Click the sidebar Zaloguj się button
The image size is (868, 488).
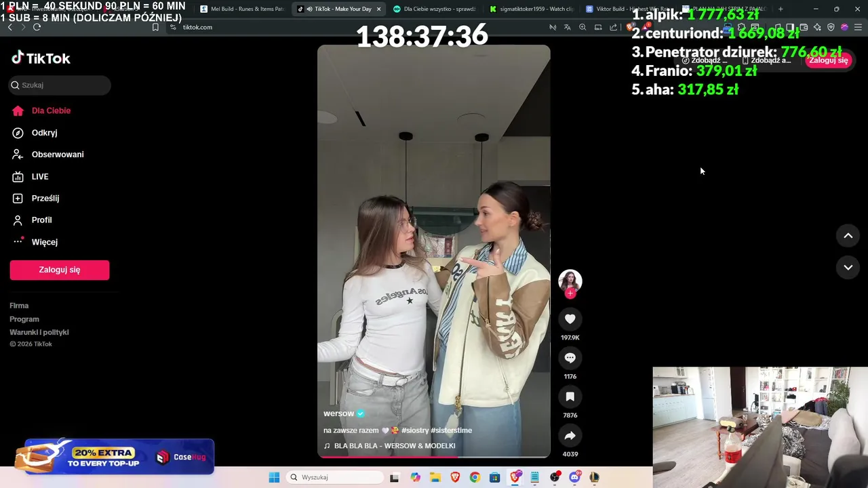(x=60, y=270)
